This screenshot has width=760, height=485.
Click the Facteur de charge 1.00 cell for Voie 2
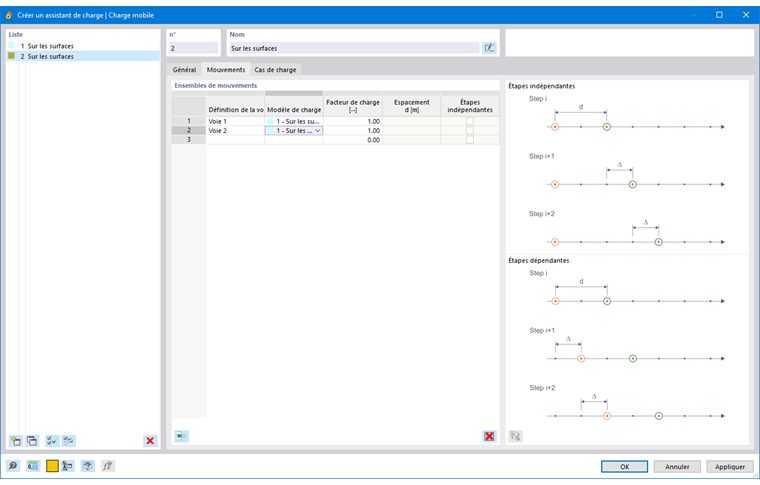pos(353,130)
